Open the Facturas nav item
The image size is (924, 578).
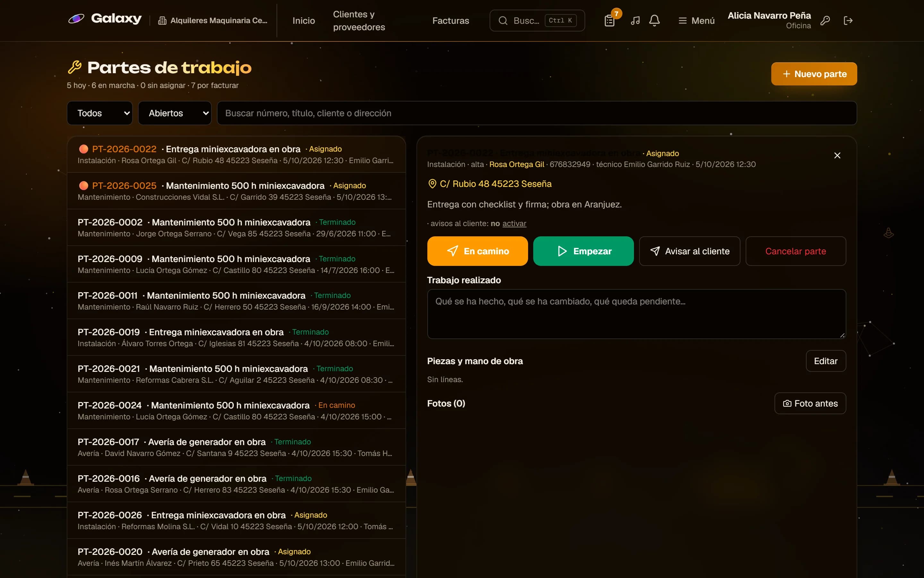point(450,21)
